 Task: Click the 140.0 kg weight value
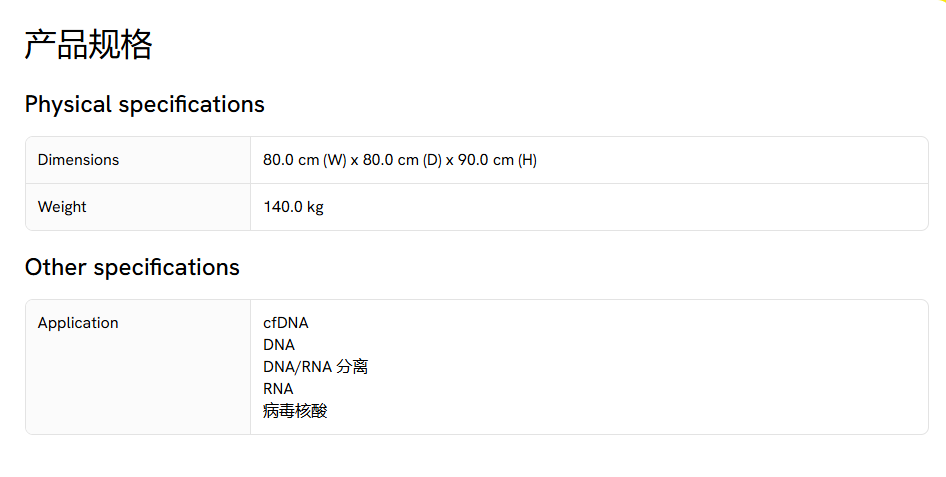[x=293, y=207]
